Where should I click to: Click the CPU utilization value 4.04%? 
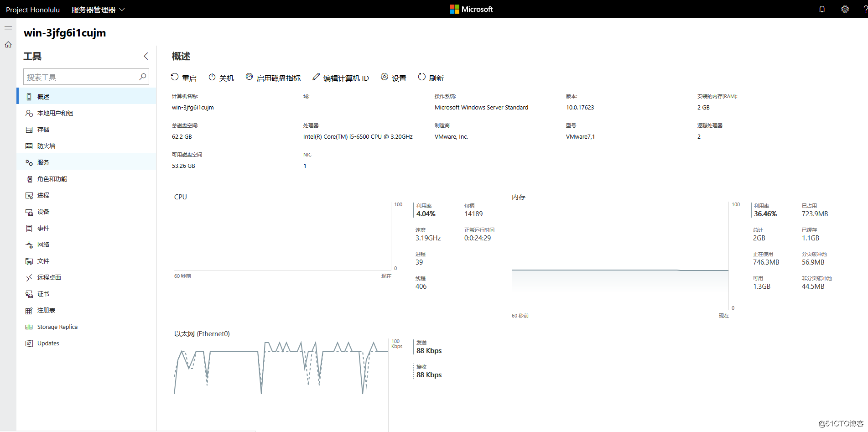click(426, 214)
